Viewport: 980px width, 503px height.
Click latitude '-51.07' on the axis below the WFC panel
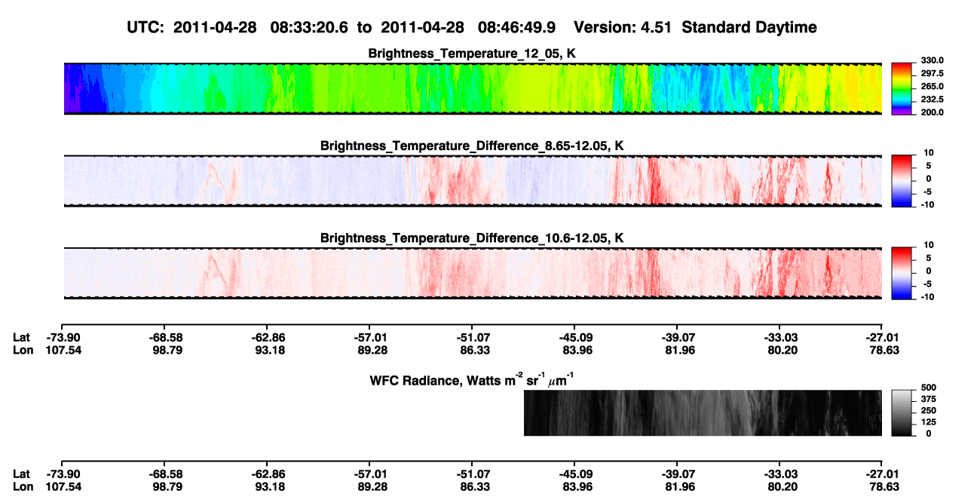point(472,474)
